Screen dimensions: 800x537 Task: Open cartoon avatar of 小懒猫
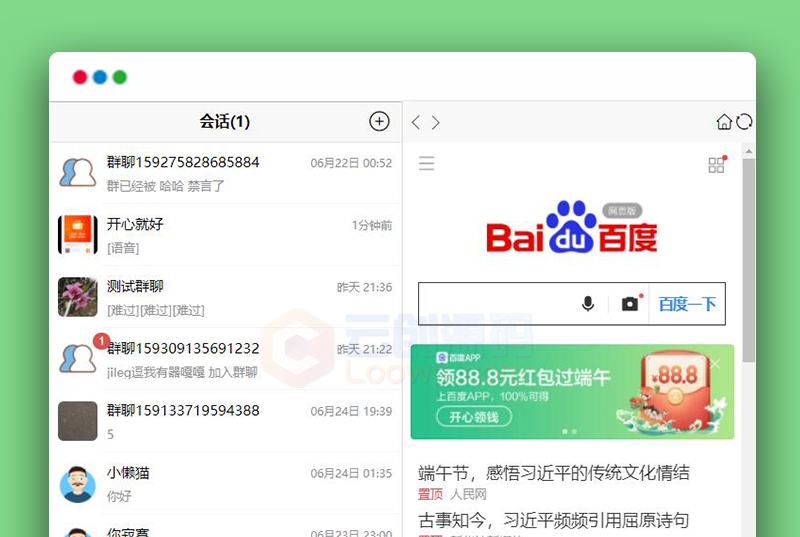(x=78, y=483)
